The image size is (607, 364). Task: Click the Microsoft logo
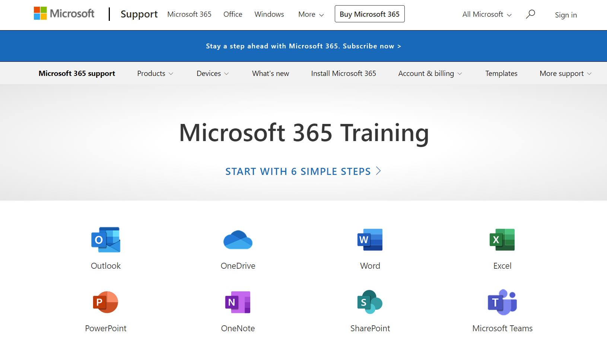tap(64, 13)
